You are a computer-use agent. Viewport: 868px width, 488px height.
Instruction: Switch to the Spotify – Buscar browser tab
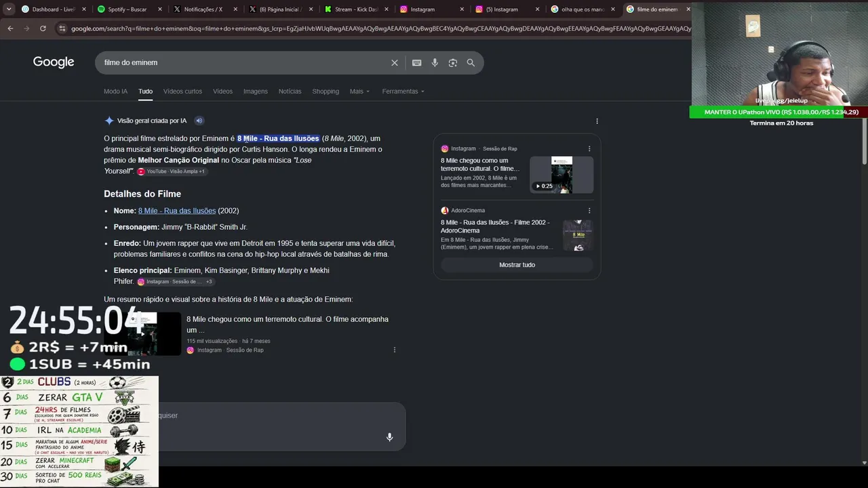point(129,9)
